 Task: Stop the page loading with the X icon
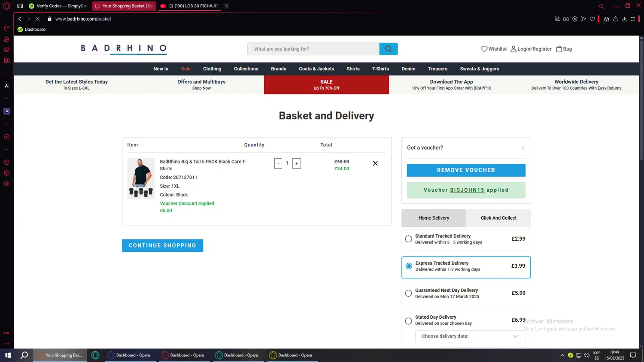click(37, 19)
